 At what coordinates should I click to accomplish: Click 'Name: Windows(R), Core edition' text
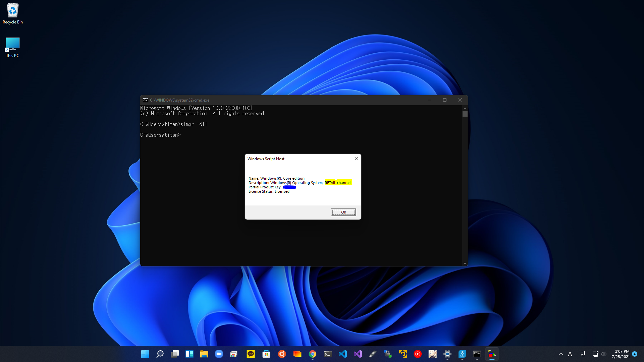276,178
